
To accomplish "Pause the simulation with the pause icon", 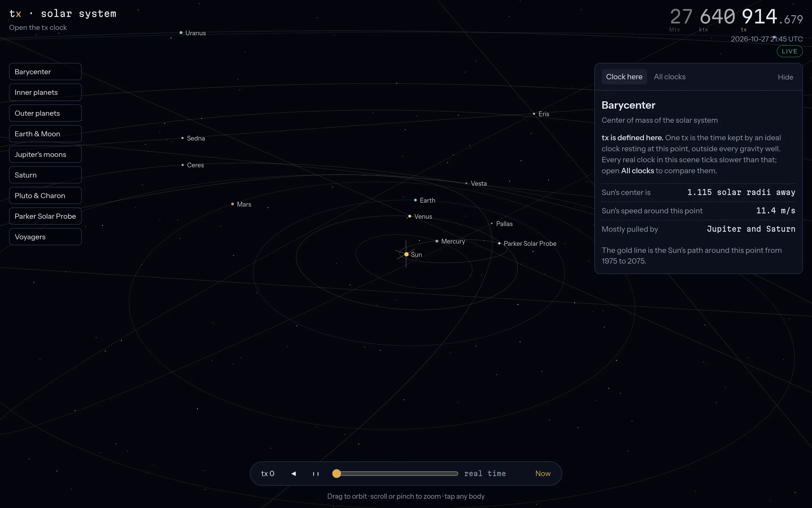I will 316,474.
